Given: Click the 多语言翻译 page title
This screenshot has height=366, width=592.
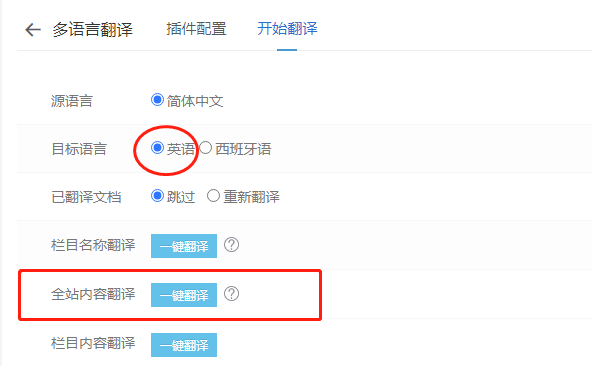Looking at the screenshot, I should tap(92, 30).
